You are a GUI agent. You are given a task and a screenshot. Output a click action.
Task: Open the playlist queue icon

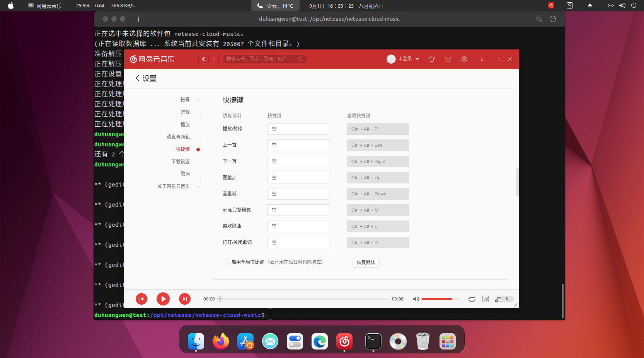[499, 299]
